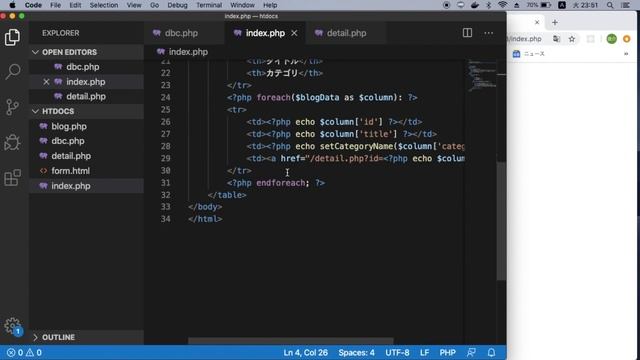The height and width of the screenshot is (360, 640).
Task: Open new tab in Chrome window
Action: tap(554, 22)
